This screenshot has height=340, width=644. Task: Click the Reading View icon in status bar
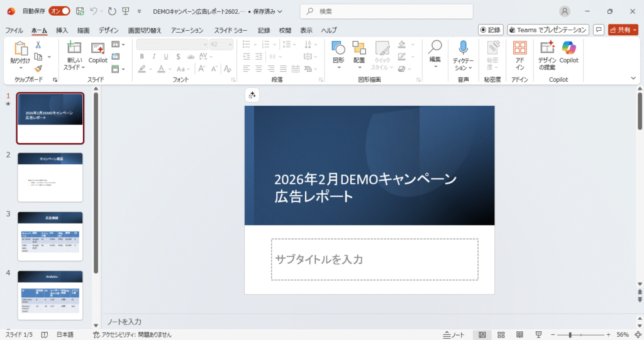click(x=519, y=334)
